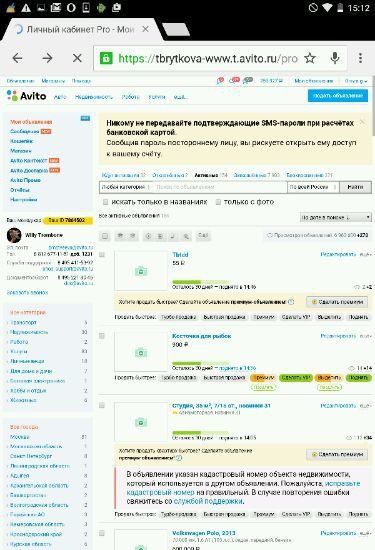Tap the browser back arrow
The image size is (375, 550).
pyautogui.click(x=18, y=58)
